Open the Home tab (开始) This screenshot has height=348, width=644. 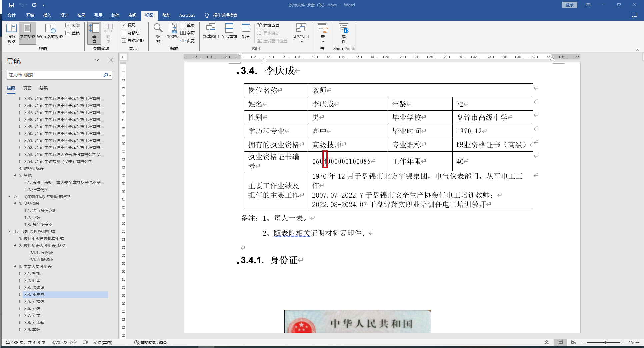coord(30,15)
